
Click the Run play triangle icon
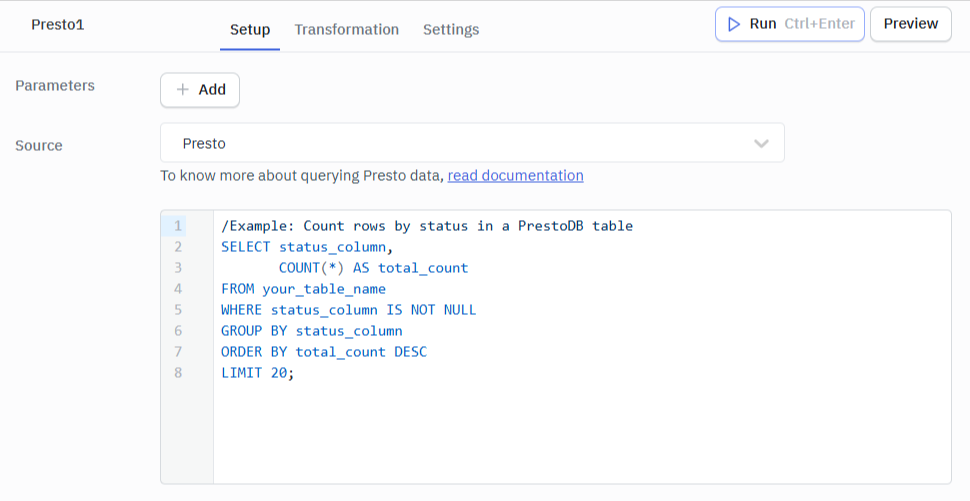coord(734,24)
